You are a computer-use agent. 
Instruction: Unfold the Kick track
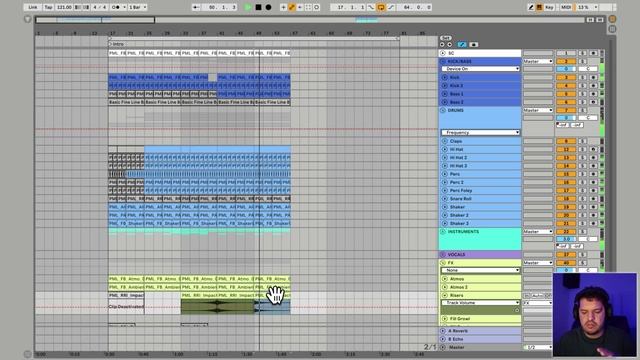click(445, 77)
